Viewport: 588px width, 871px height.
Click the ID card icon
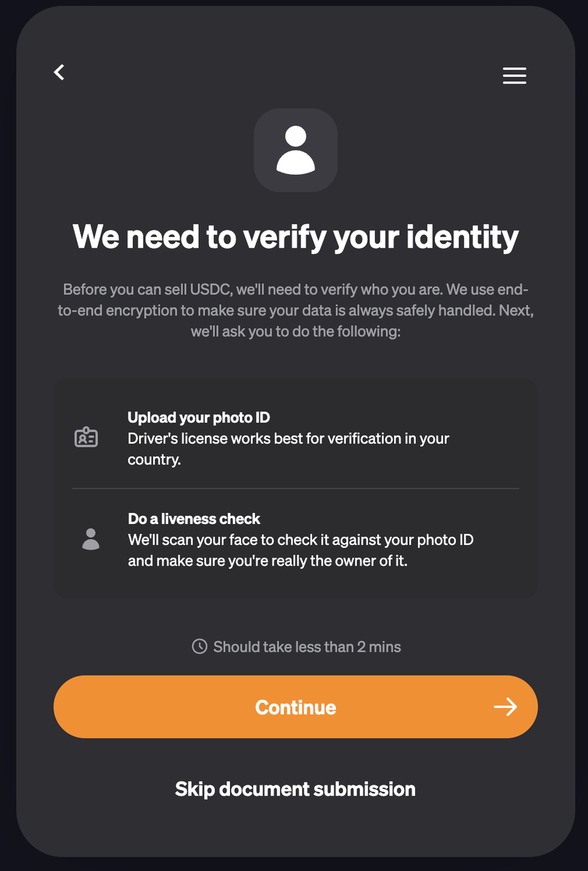[86, 438]
